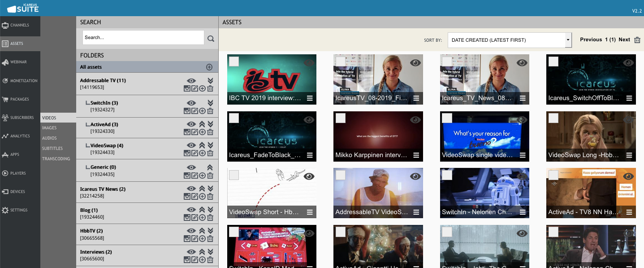644x268 pixels.
Task: Set image for Addressable TV folder
Action: [187, 89]
